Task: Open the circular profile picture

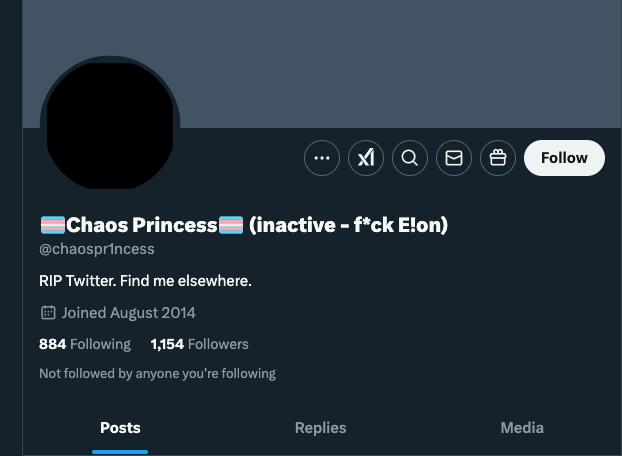Action: point(110,125)
